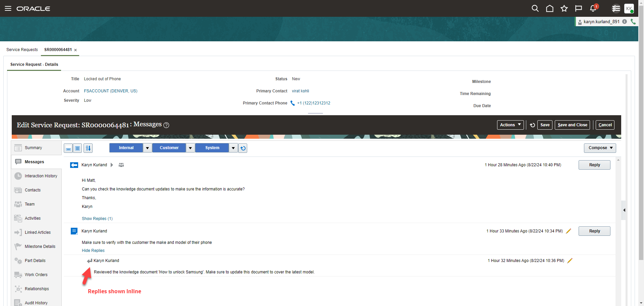Image resolution: width=644 pixels, height=306 pixels.
Task: Click the info icon next to karyn.kurland_891
Action: (625, 21)
